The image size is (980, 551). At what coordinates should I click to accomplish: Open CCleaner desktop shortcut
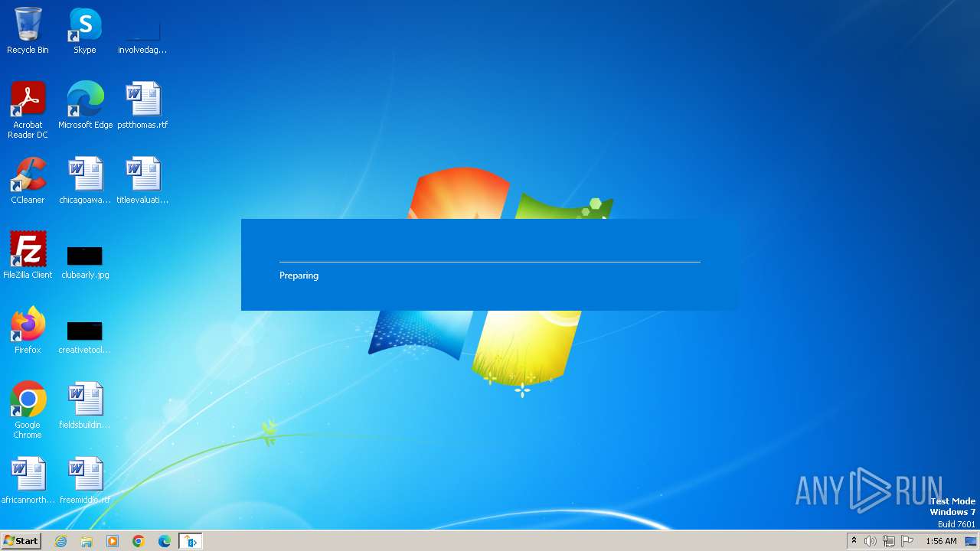coord(28,181)
